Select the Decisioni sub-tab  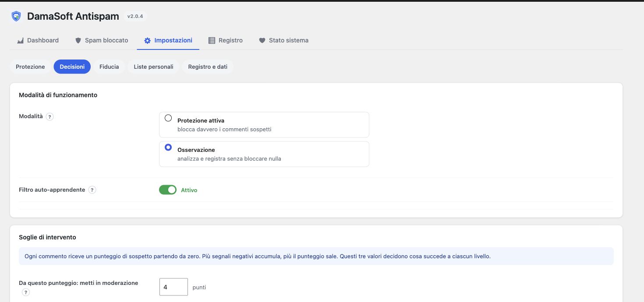[x=72, y=67]
